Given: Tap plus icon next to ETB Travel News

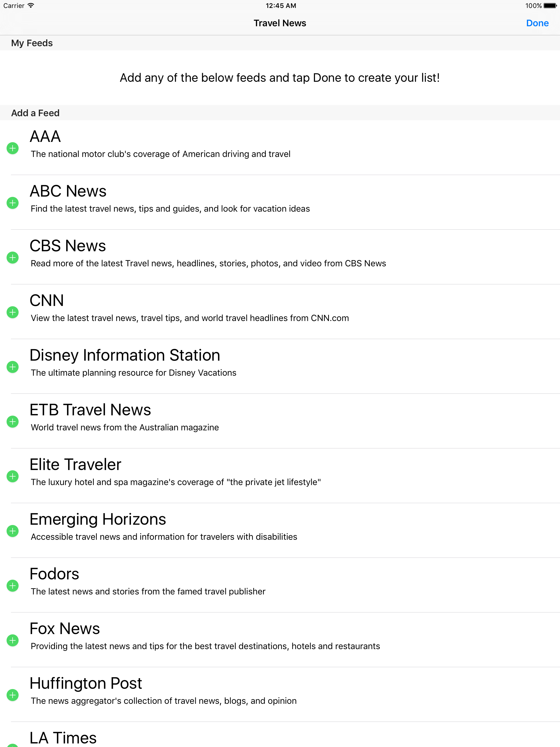Looking at the screenshot, I should pyautogui.click(x=13, y=422).
